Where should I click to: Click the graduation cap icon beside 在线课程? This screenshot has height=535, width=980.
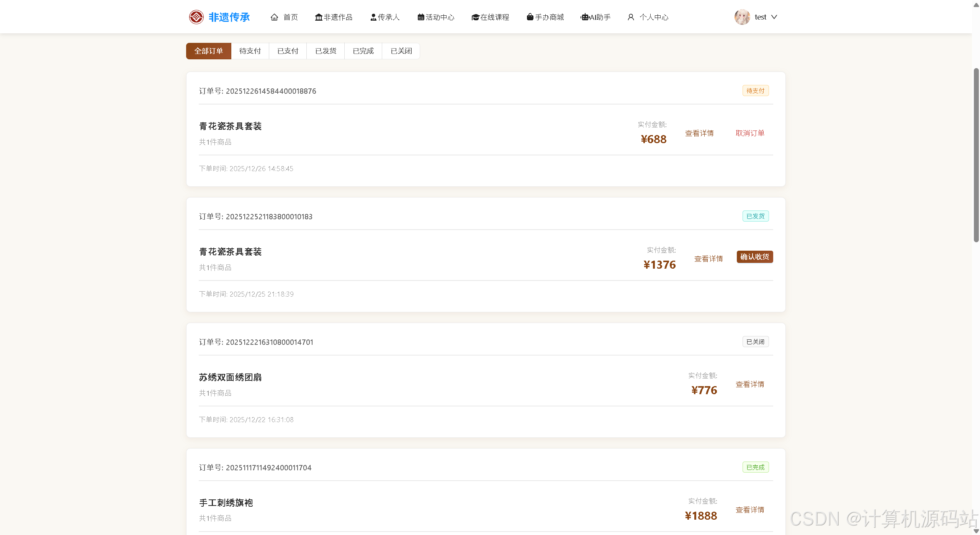[475, 17]
